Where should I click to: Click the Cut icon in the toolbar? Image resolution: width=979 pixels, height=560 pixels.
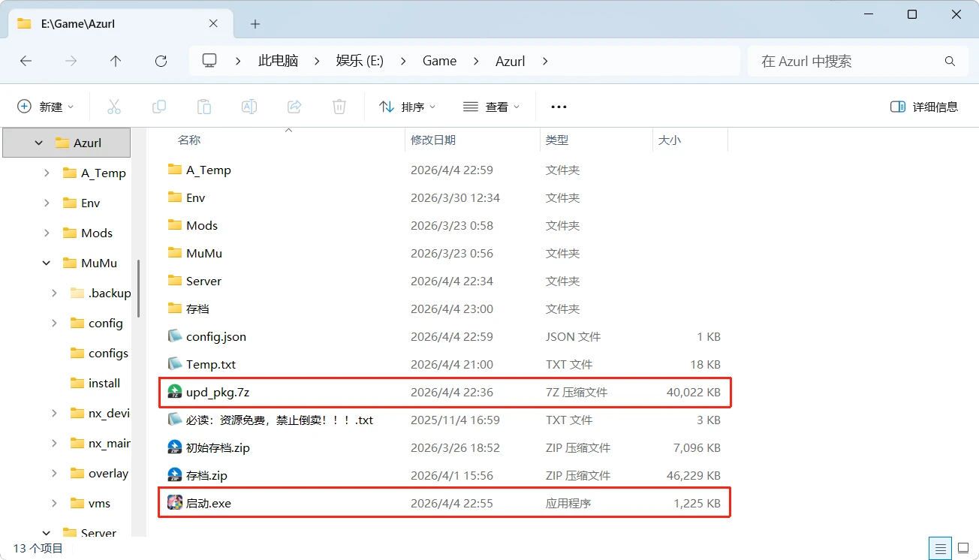(x=114, y=107)
